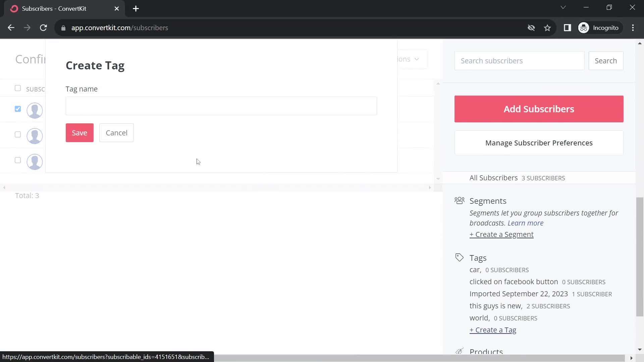
Task: Toggle the first unchecked subscriber checkbox
Action: pyautogui.click(x=18, y=135)
